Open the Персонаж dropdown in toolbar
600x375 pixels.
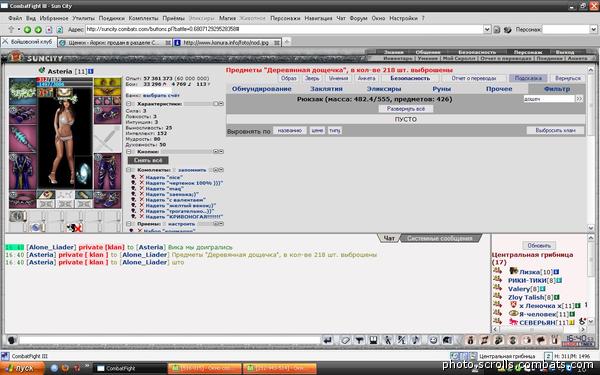tap(593, 29)
